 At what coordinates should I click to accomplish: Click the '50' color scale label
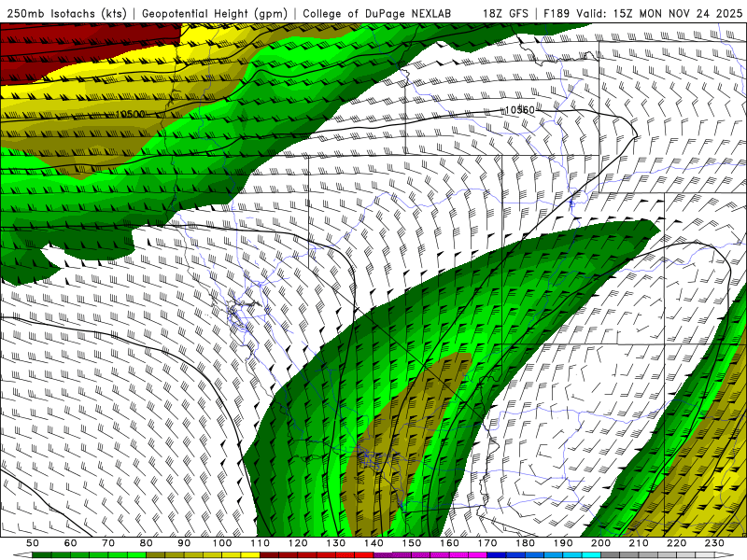pyautogui.click(x=33, y=543)
